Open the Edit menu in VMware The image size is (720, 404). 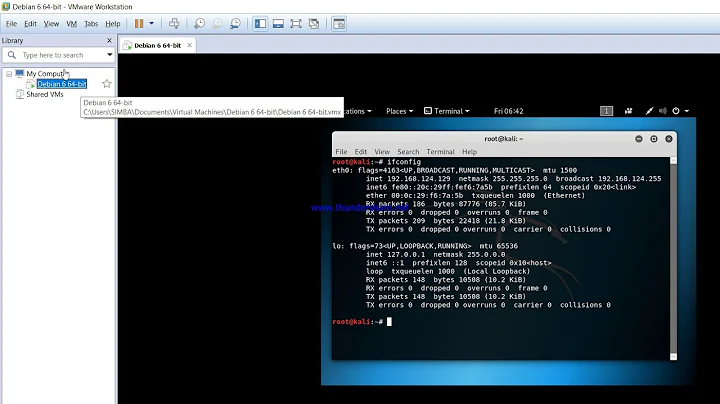pyautogui.click(x=30, y=24)
